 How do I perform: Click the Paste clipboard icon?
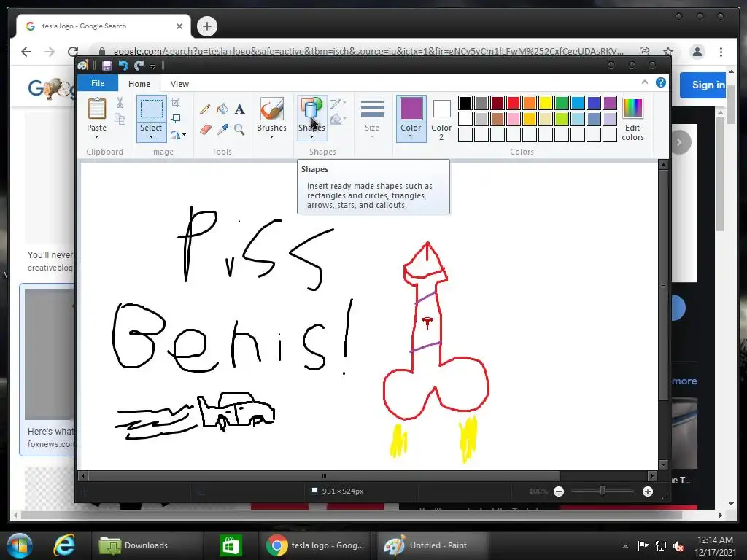97,108
